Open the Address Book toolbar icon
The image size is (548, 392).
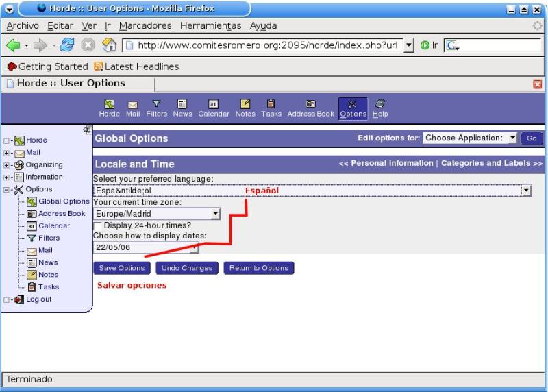click(x=310, y=108)
